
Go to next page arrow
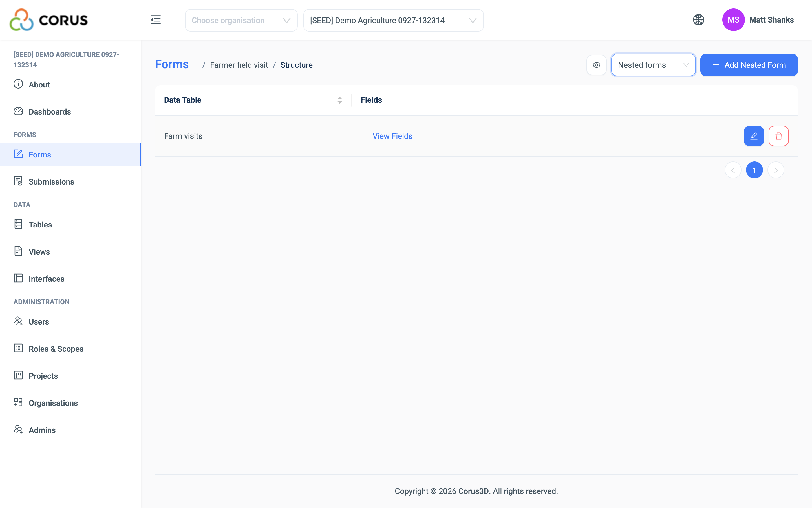click(x=775, y=170)
